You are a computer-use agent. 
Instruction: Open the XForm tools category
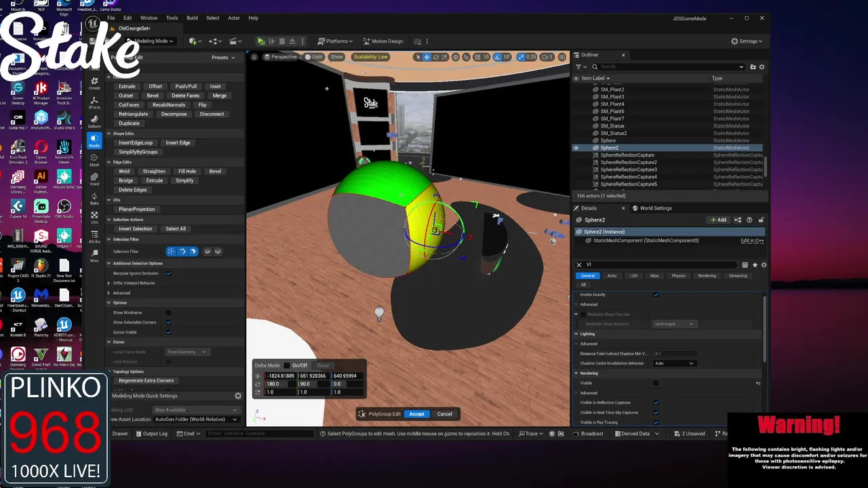94,102
